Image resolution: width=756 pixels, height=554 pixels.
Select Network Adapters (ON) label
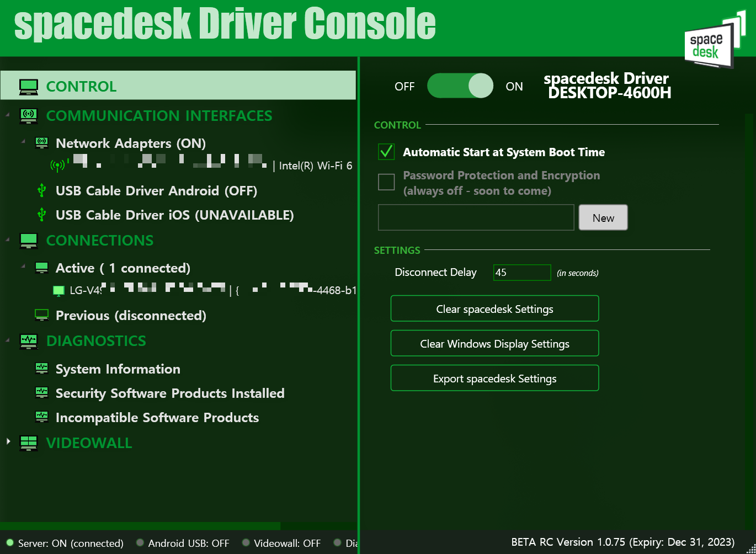coord(131,143)
